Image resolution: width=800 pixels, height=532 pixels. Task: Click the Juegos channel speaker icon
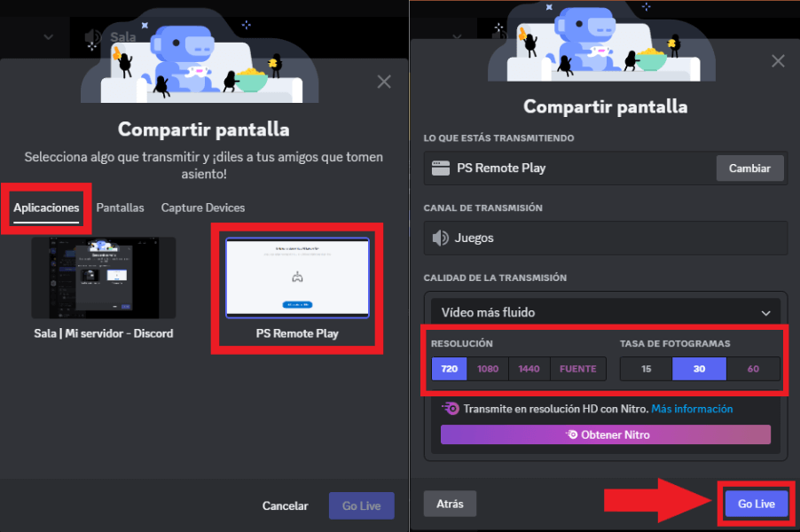[440, 238]
